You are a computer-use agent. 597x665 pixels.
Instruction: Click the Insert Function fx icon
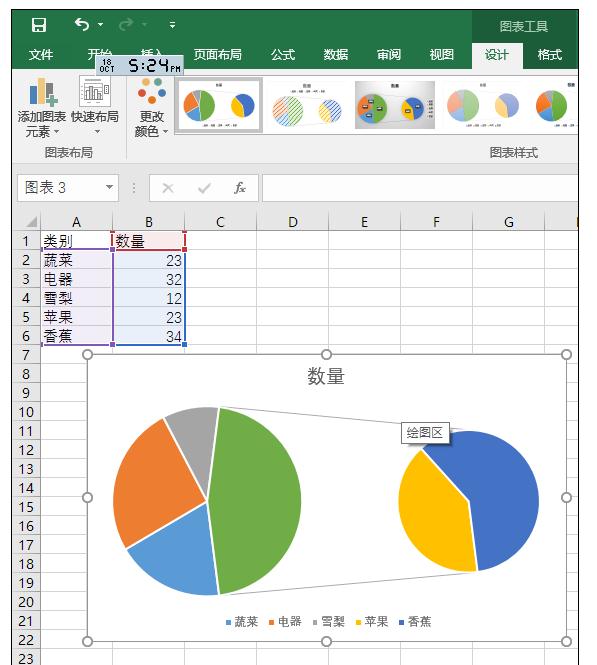[x=240, y=188]
